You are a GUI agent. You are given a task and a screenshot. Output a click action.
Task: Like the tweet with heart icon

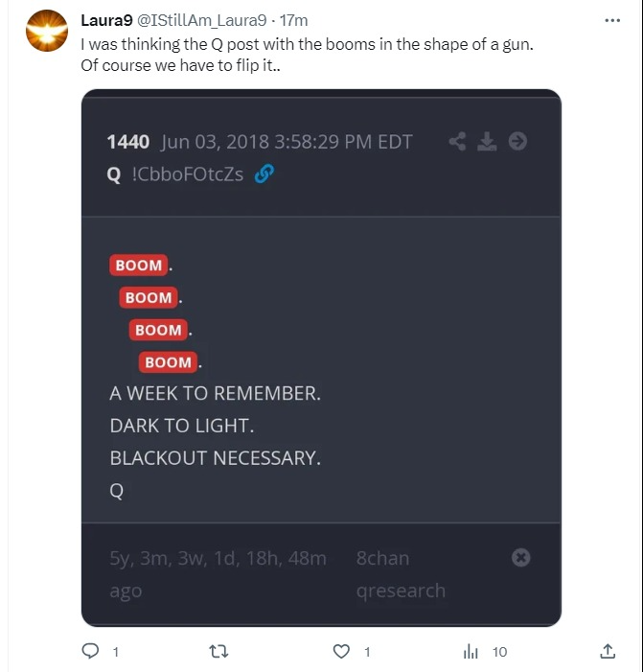342,652
